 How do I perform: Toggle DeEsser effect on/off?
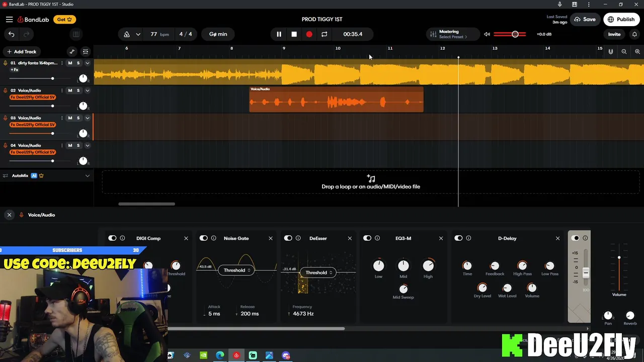tap(288, 238)
